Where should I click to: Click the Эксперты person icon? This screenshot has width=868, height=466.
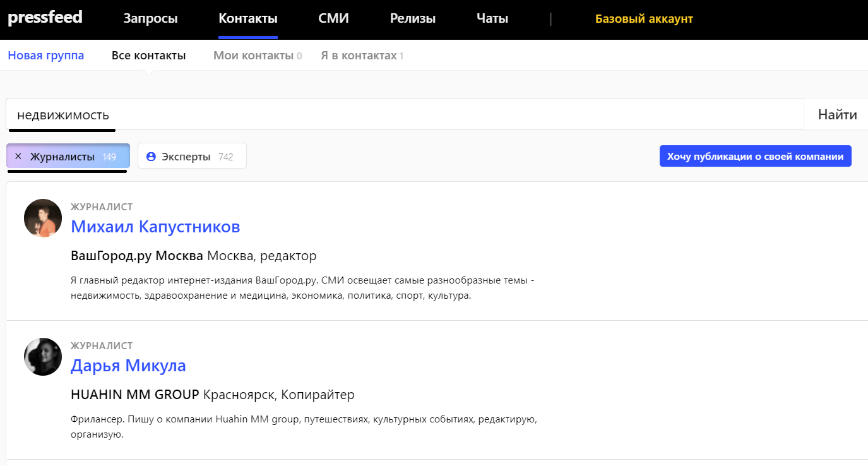coord(151,157)
